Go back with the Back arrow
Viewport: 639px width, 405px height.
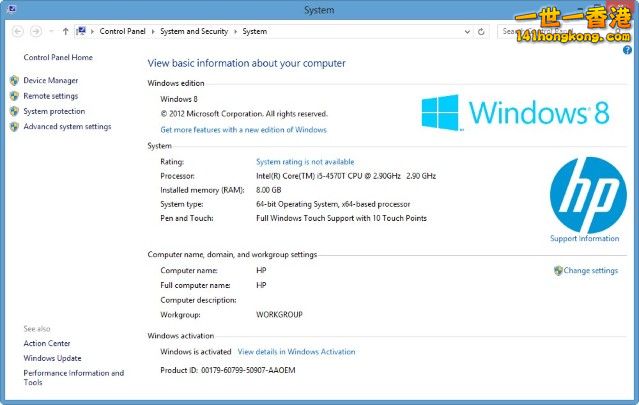click(18, 31)
